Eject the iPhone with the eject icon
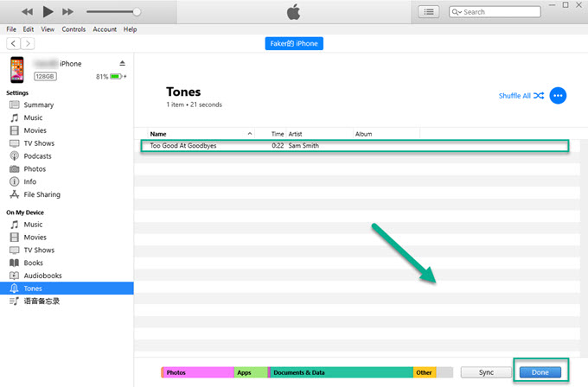 point(122,63)
